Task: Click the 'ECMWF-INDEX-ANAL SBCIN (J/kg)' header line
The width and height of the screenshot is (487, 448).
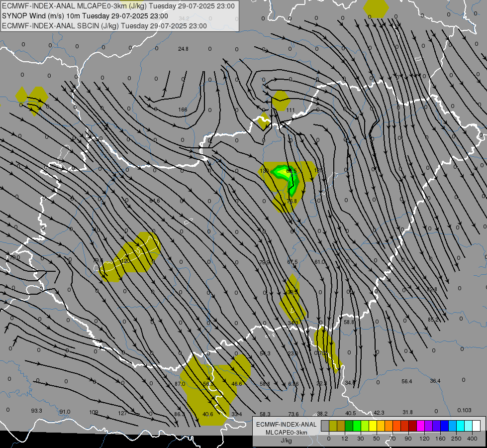Action: [x=104, y=26]
